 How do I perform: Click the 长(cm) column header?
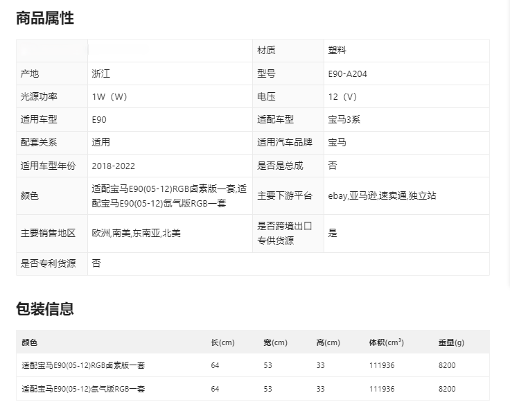point(222,342)
